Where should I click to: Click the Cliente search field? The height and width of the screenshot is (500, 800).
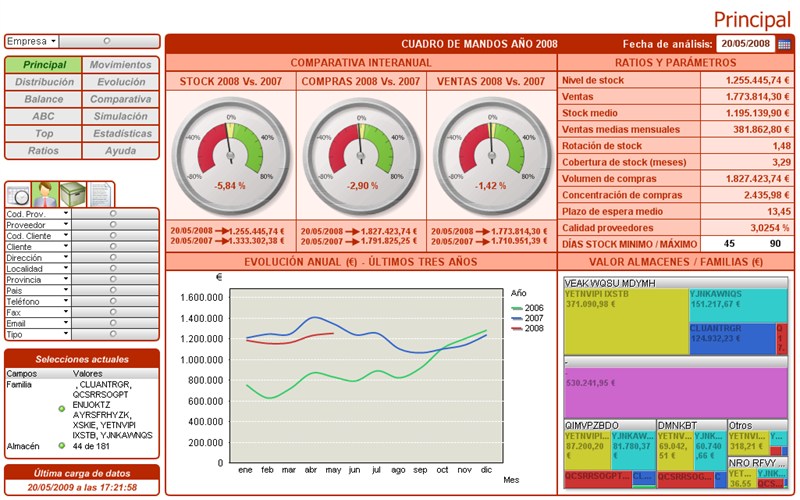[115, 246]
